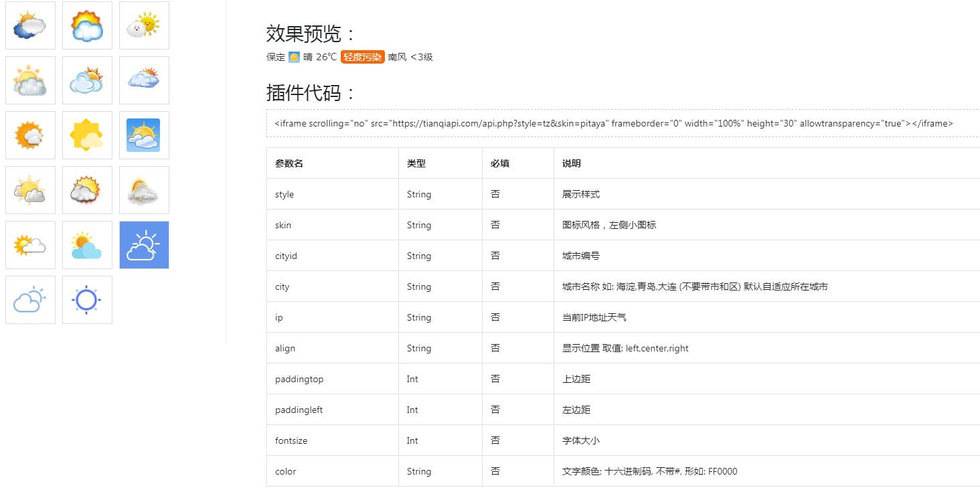This screenshot has width=980, height=496.
Task: Select icon with dark blue cloud behind white cloud
Action: pyautogui.click(x=30, y=25)
